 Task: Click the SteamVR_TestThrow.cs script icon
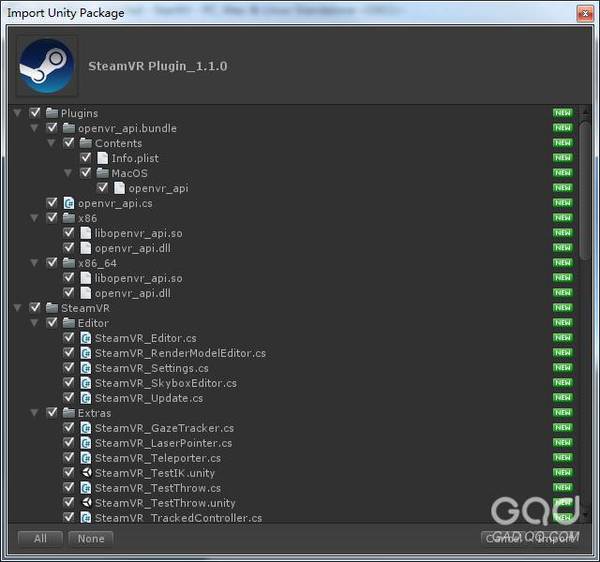pos(85,488)
